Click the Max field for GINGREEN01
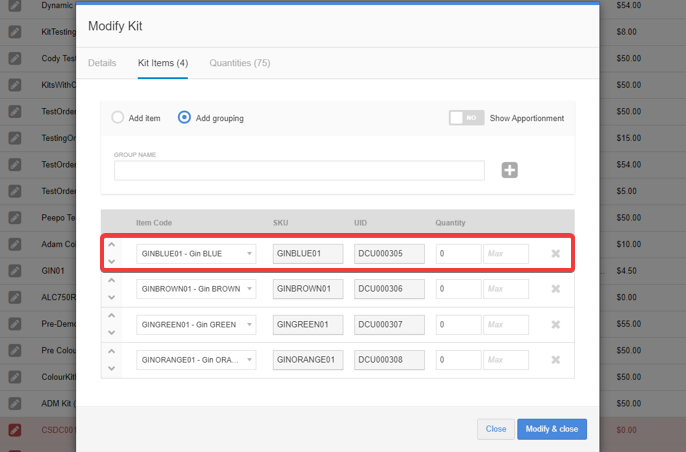 point(506,325)
